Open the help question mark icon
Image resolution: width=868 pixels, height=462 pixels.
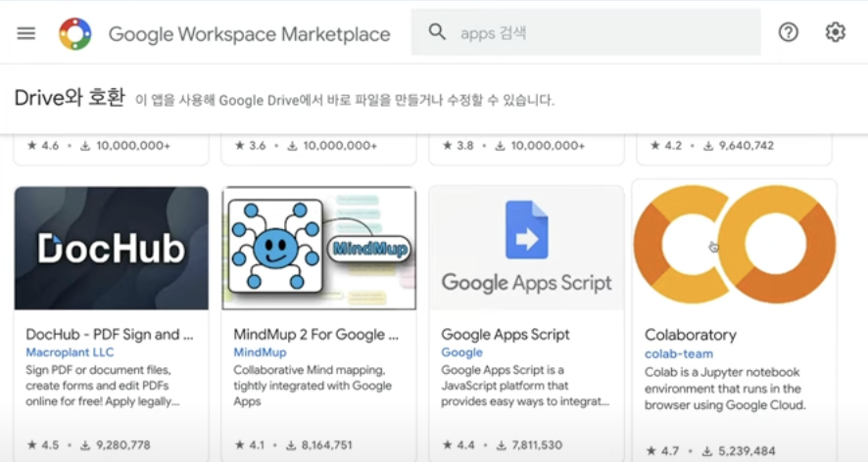pos(789,32)
